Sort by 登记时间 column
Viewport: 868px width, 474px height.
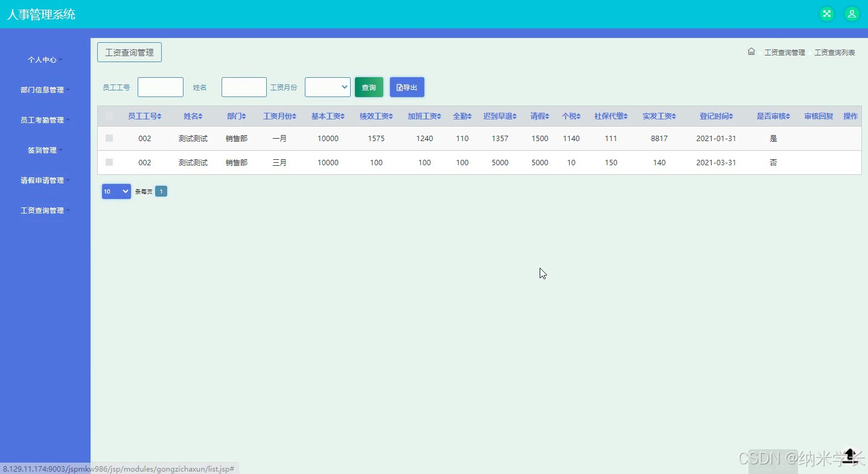716,116
